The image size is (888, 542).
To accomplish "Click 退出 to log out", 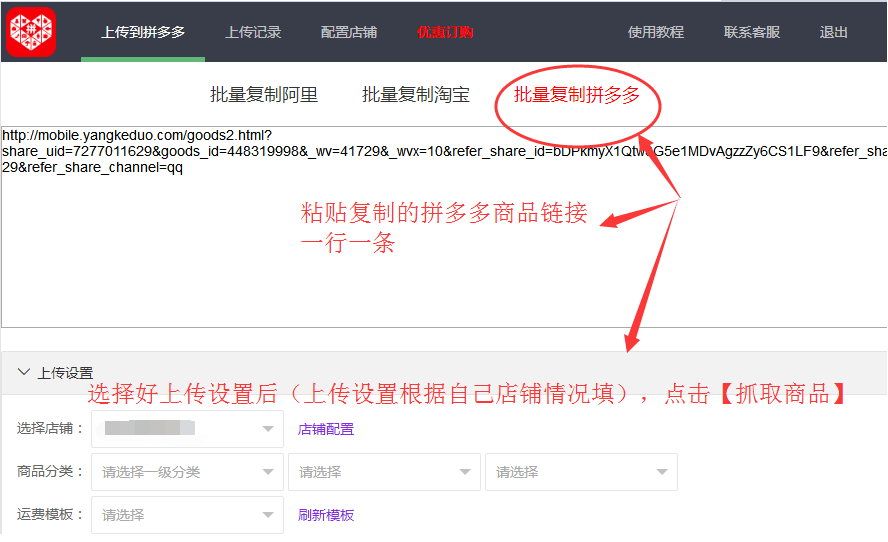I will point(834,32).
